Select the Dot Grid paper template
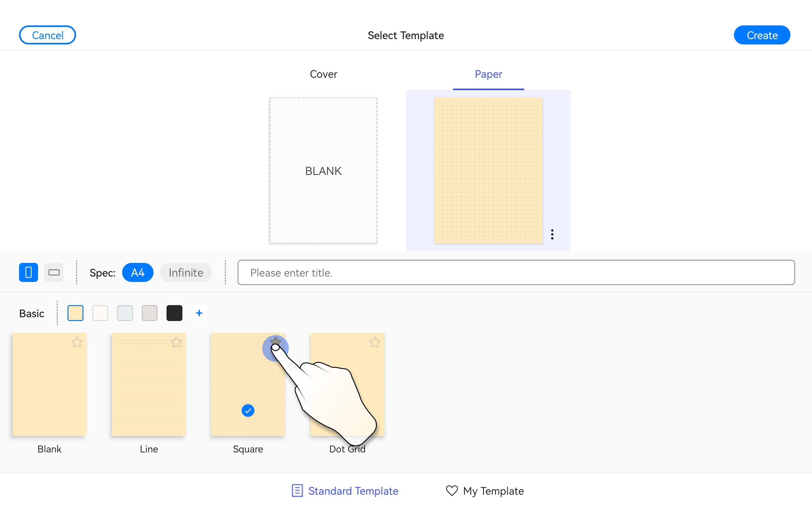 347,384
